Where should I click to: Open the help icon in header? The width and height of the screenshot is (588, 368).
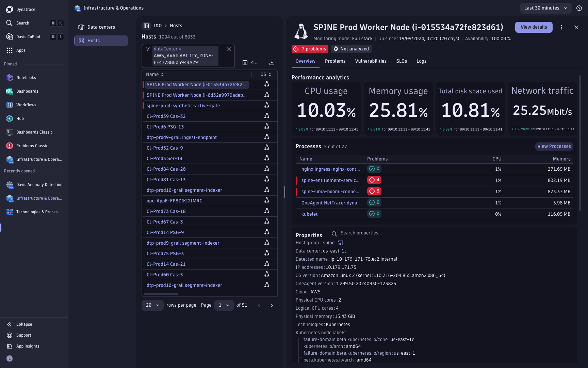tap(579, 8)
